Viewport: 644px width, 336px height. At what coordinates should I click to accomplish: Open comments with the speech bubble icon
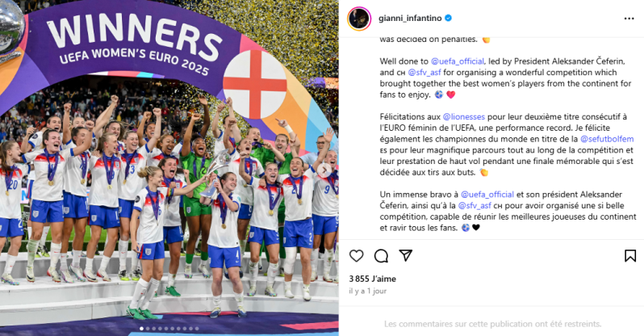pos(381,256)
